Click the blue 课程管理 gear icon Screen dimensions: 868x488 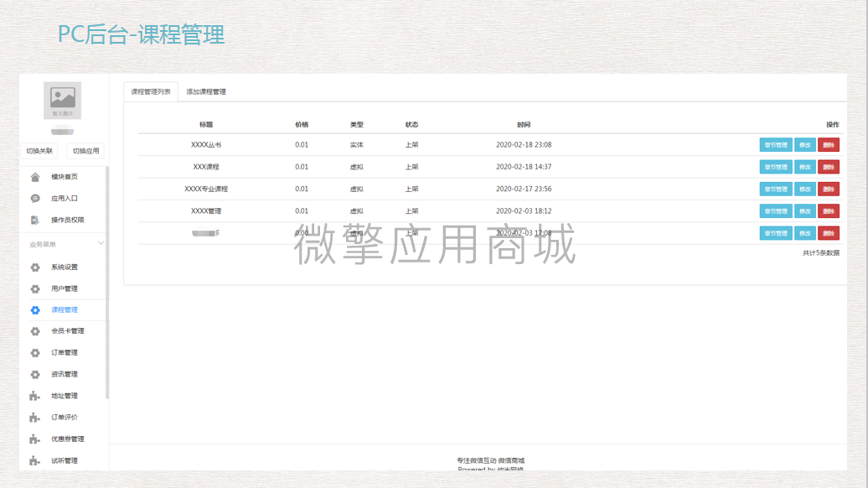point(35,310)
